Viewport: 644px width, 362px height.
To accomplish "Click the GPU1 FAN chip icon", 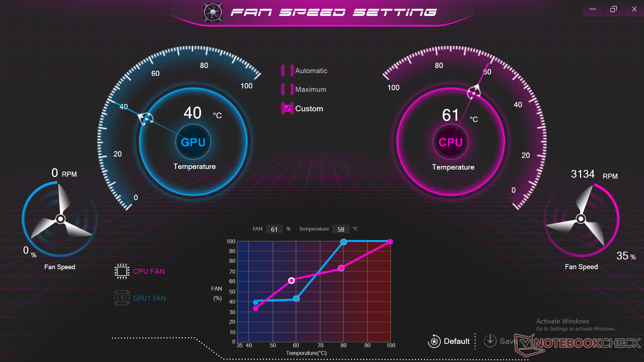I will (122, 298).
